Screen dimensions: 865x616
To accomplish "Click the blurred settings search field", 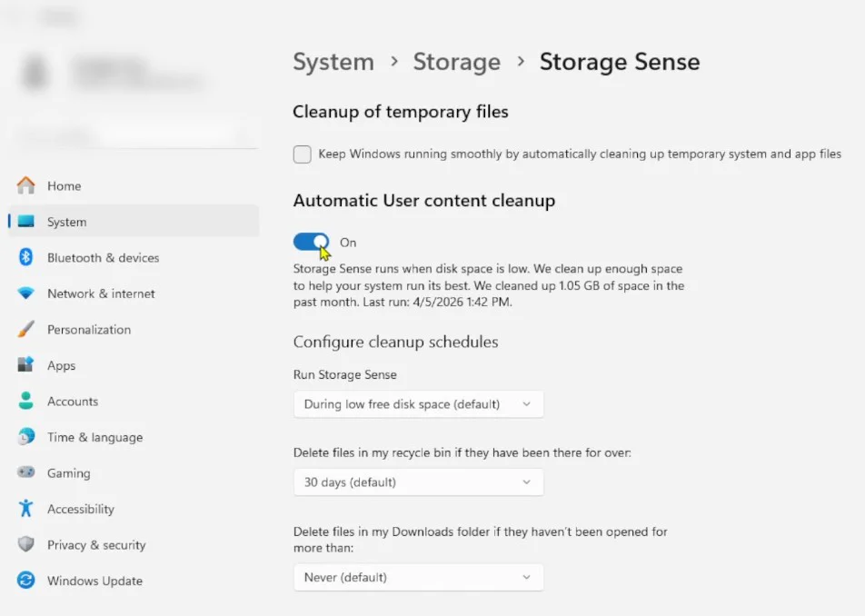I will [134, 135].
